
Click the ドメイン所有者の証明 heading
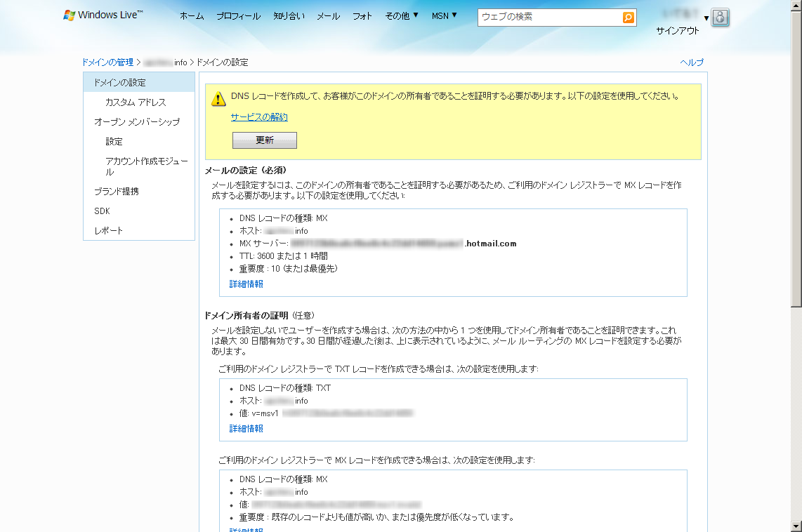(246, 315)
